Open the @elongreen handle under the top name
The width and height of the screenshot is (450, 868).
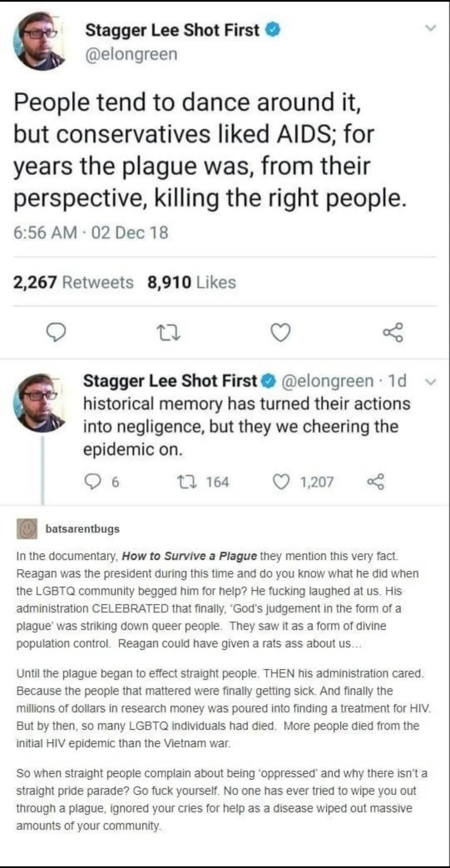pyautogui.click(x=131, y=54)
